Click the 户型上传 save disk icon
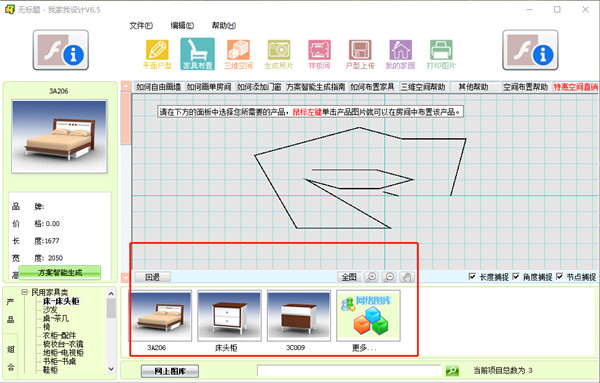The image size is (600, 383). 360,54
